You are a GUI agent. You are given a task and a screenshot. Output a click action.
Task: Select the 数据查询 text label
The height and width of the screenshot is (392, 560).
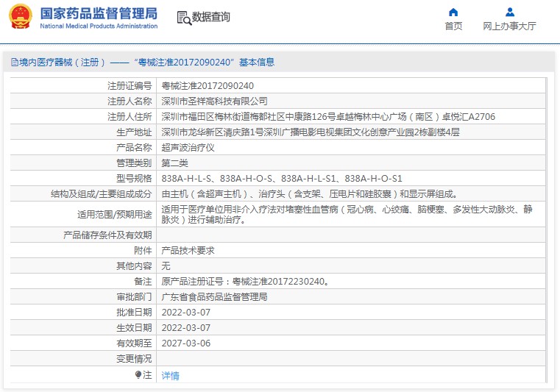tap(211, 17)
